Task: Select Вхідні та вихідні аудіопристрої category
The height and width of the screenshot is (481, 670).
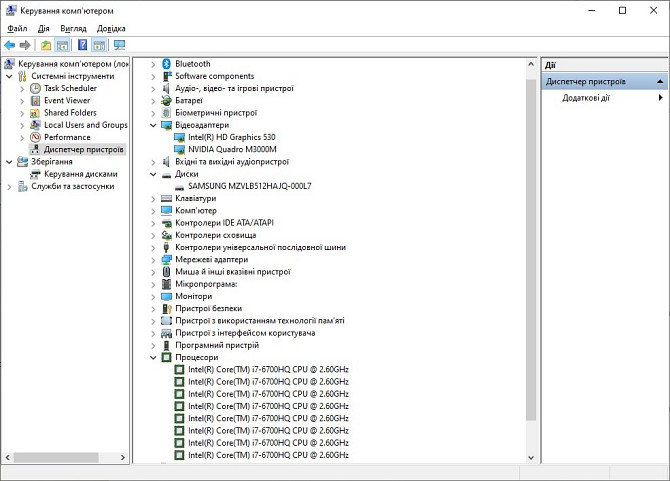Action: coord(232,162)
